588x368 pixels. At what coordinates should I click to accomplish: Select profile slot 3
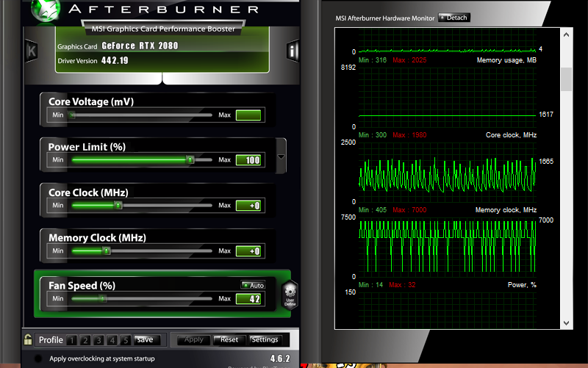(x=99, y=340)
